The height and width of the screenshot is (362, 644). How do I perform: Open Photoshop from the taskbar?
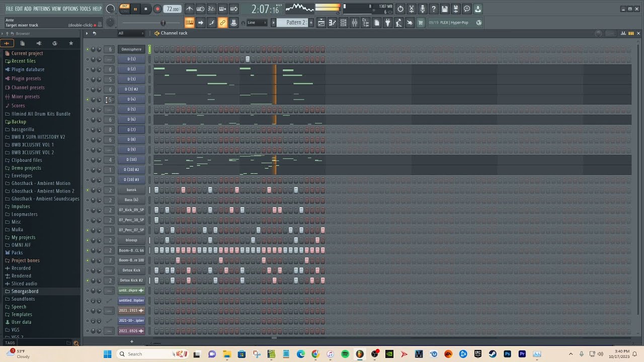click(507, 354)
